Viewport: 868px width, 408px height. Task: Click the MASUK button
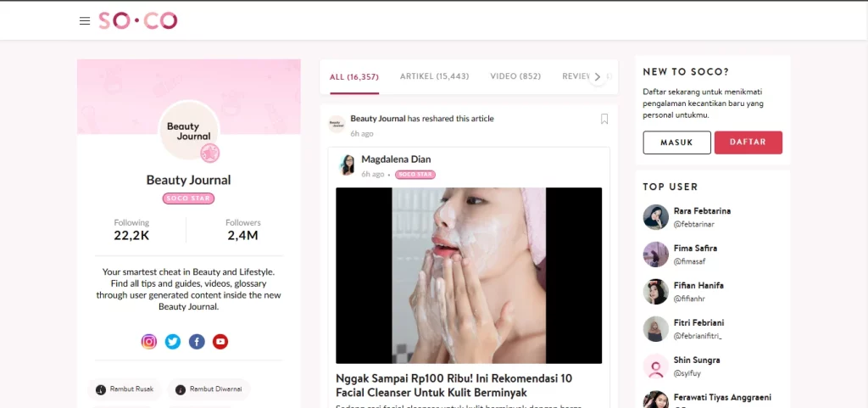click(677, 143)
